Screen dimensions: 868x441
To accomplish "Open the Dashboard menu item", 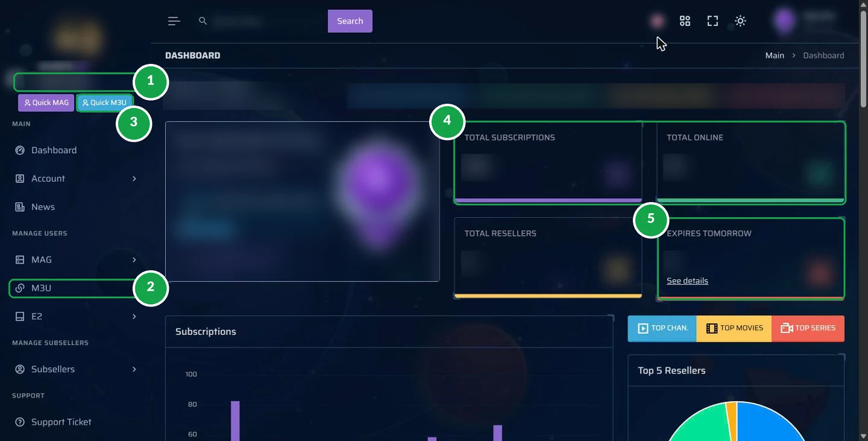I will (75, 150).
